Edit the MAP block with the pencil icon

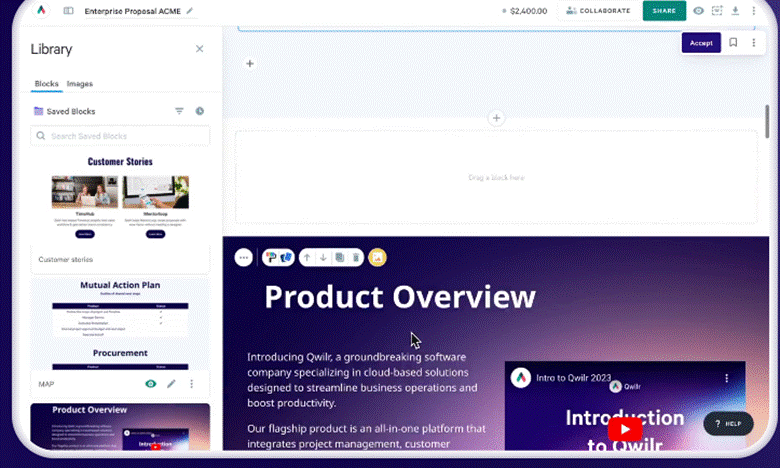171,383
